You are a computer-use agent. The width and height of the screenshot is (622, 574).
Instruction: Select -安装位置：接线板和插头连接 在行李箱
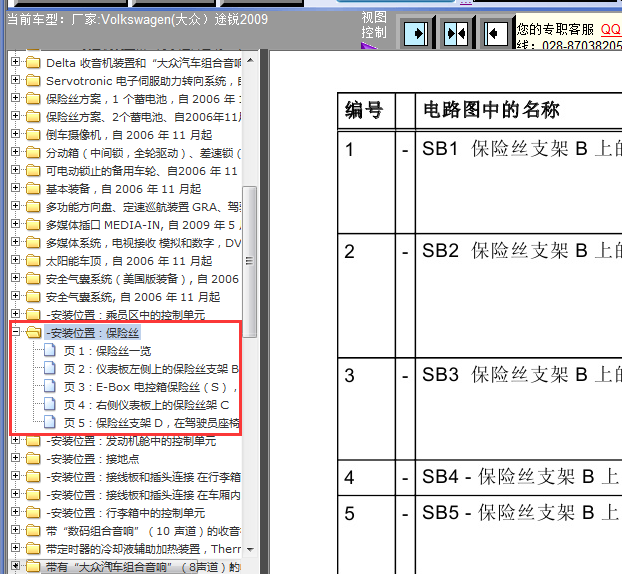(143, 477)
